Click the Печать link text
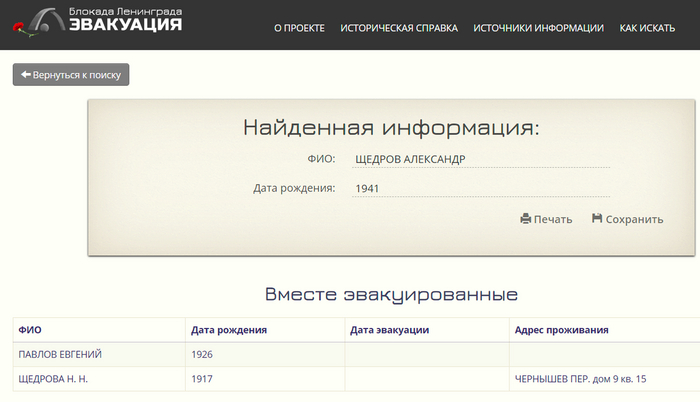The image size is (700, 402). pyautogui.click(x=553, y=219)
